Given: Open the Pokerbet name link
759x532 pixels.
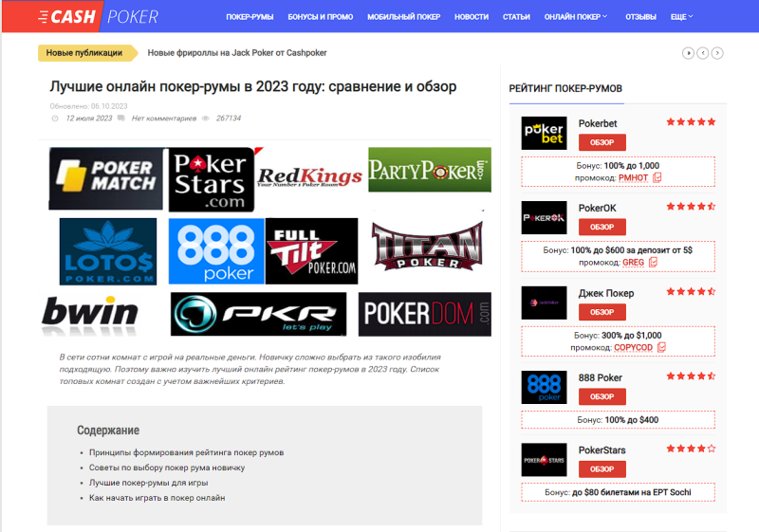Looking at the screenshot, I should coord(598,124).
